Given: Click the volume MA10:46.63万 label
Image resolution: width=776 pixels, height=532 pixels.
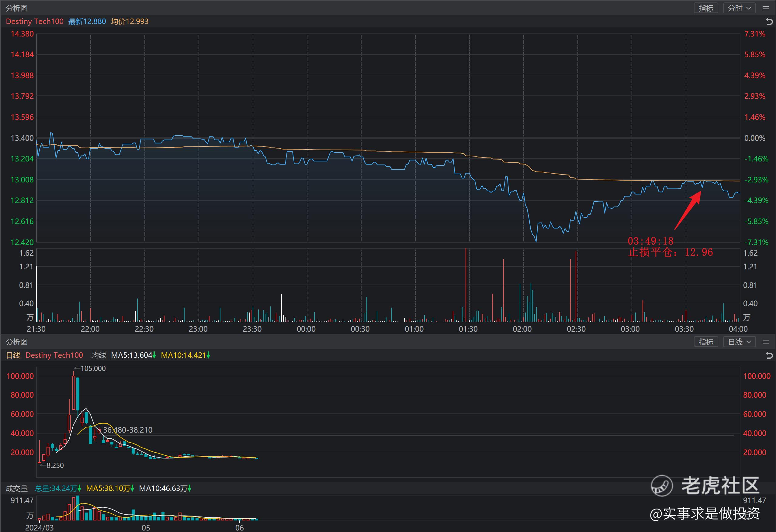Looking at the screenshot, I should (x=165, y=488).
